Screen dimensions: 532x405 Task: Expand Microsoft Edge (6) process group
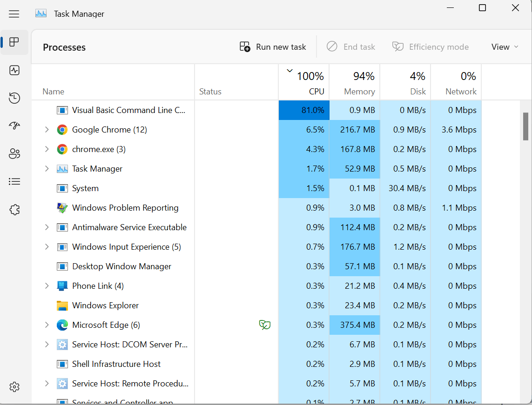coord(47,325)
